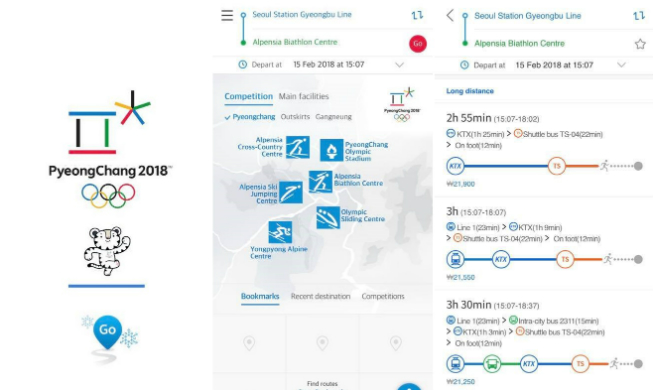This screenshot has height=390, width=653.
Task: Open the Competitions tab
Action: (383, 296)
